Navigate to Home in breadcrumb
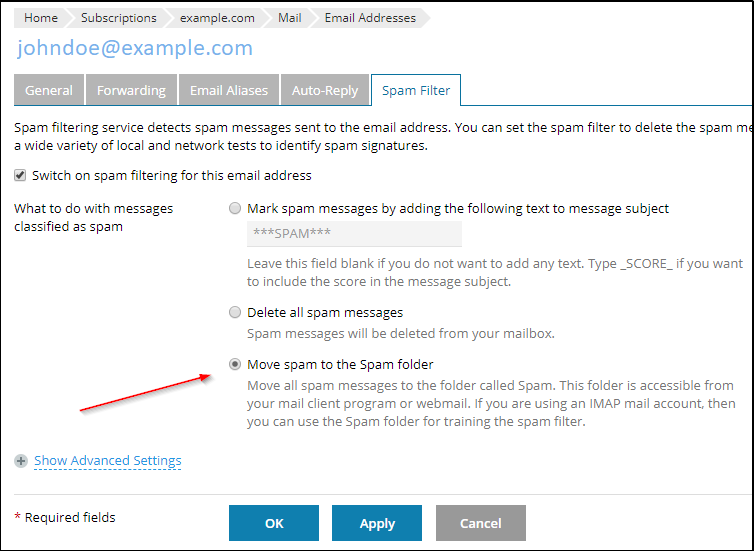Viewport: 754px width, 551px height. coord(41,18)
